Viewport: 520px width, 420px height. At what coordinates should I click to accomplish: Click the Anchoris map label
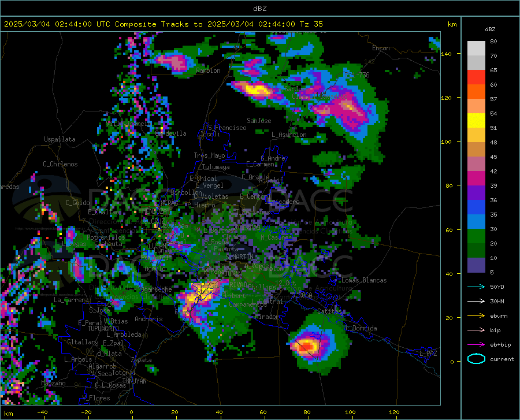tap(148, 319)
